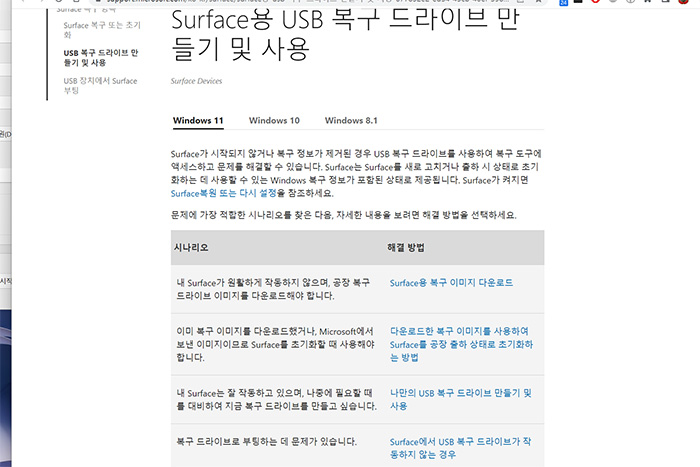
Task: Open sidebar item 'Surface 복구 또는 초기화'
Action: tap(102, 30)
